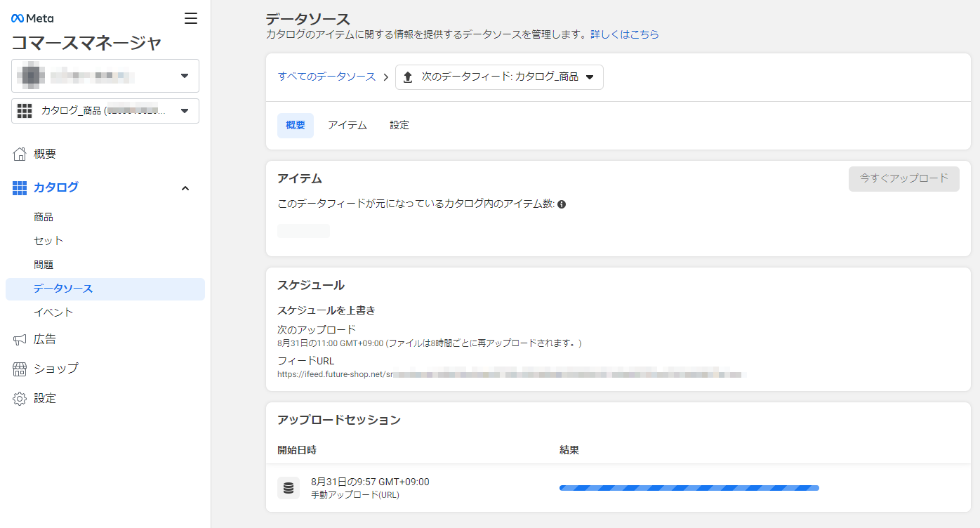
Task: Open the カタログ_商品 catalog selector dropdown
Action: pos(105,111)
